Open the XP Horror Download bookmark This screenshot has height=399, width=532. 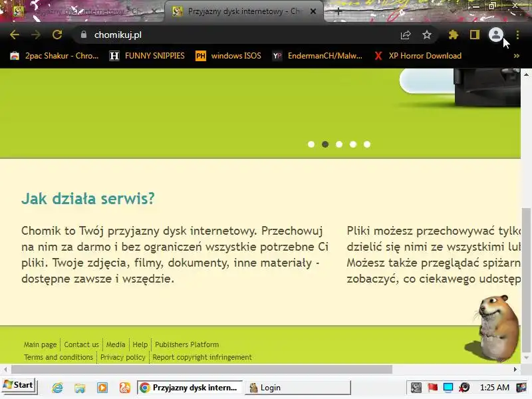418,56
